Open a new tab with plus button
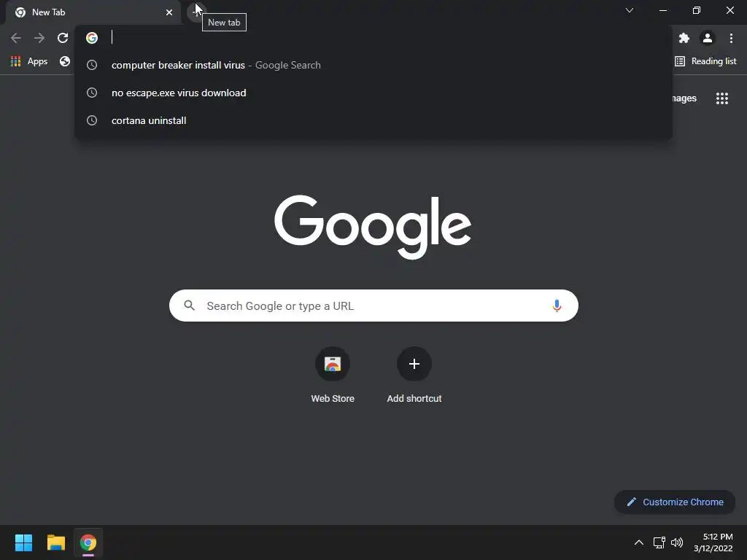 (x=196, y=12)
